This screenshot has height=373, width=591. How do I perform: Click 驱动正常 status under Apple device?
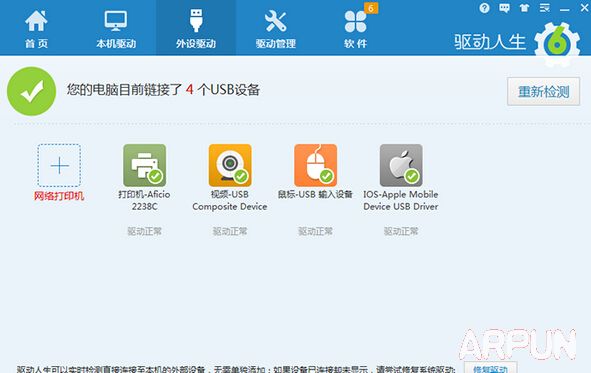click(401, 231)
